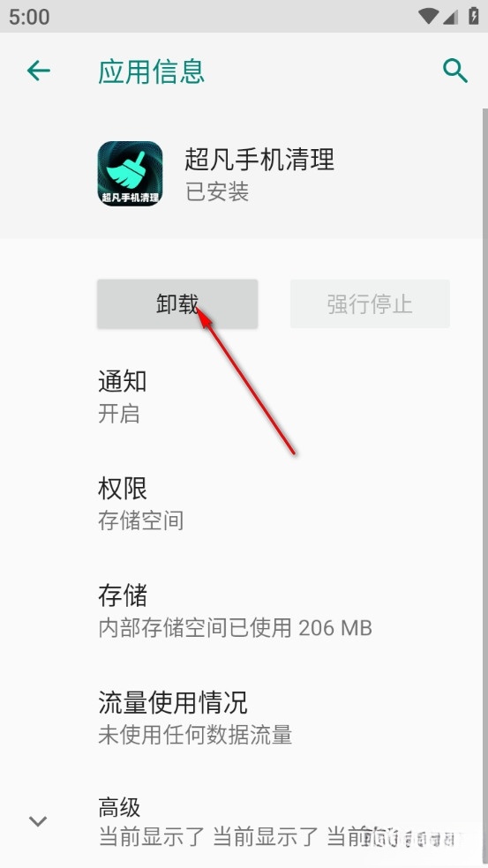
Task: Tap the Wi-Fi status icon
Action: pyautogui.click(x=428, y=16)
